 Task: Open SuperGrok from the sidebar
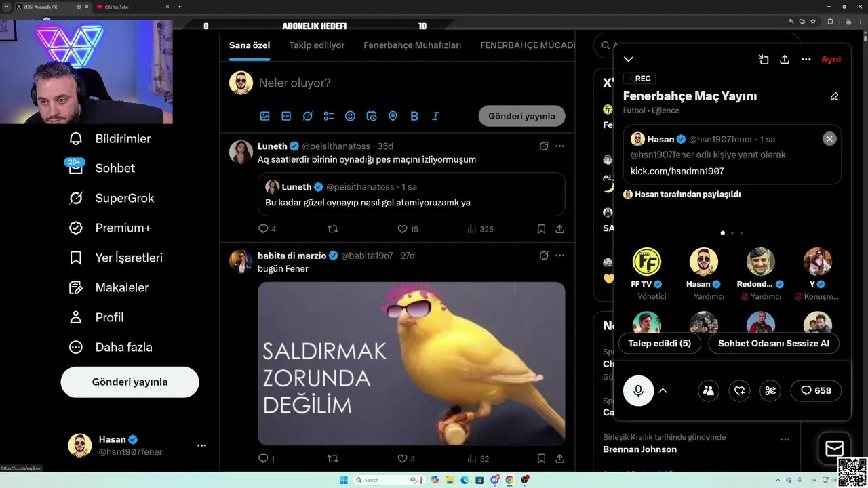click(112, 198)
